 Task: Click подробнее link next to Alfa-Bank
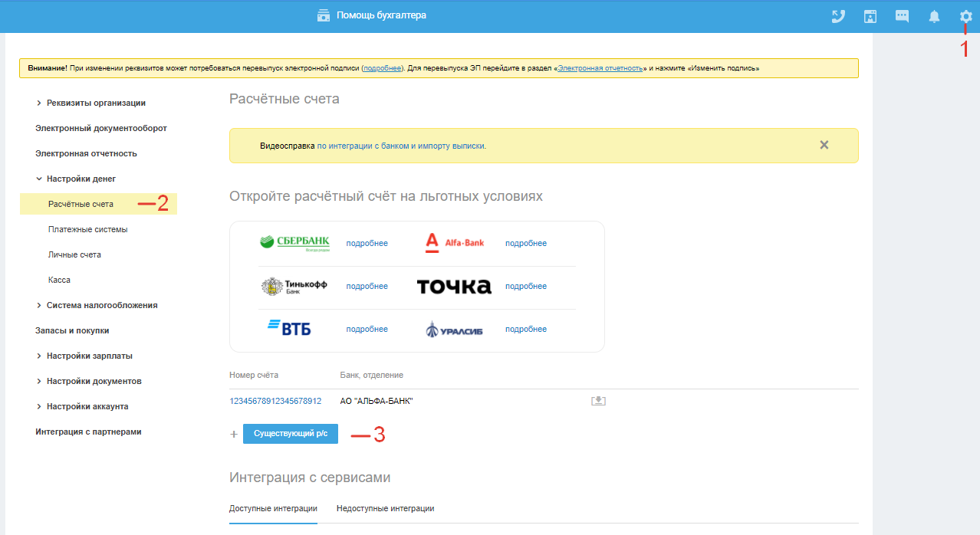click(x=526, y=243)
